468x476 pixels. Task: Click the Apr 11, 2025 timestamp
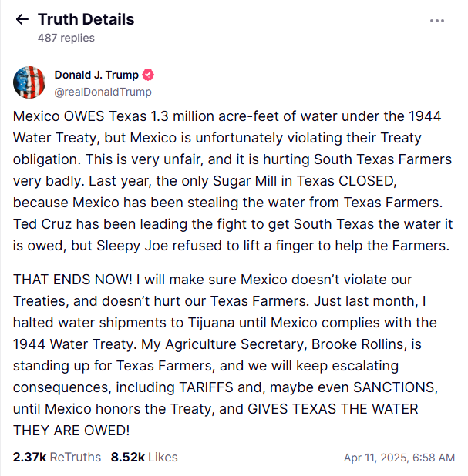coord(399,458)
